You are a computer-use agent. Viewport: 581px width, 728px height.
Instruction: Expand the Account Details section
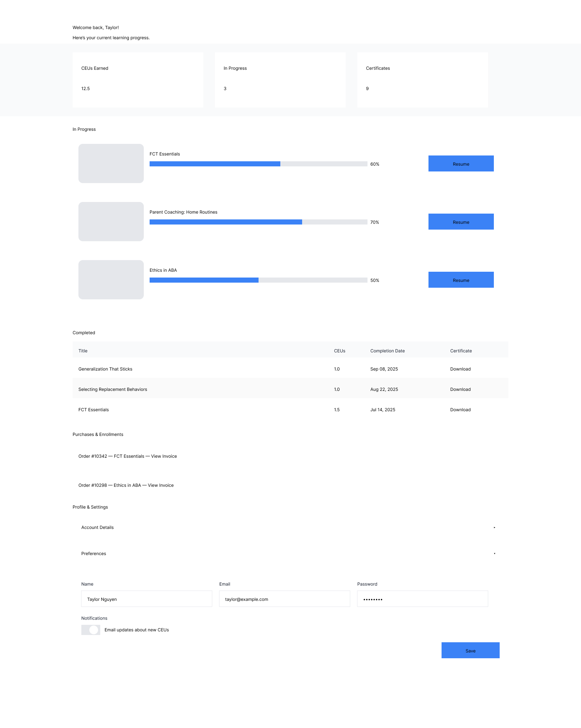97,527
